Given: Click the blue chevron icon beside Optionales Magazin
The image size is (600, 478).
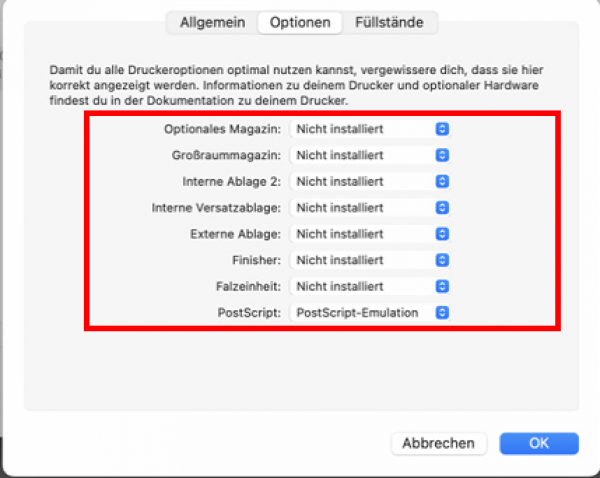Looking at the screenshot, I should [442, 129].
